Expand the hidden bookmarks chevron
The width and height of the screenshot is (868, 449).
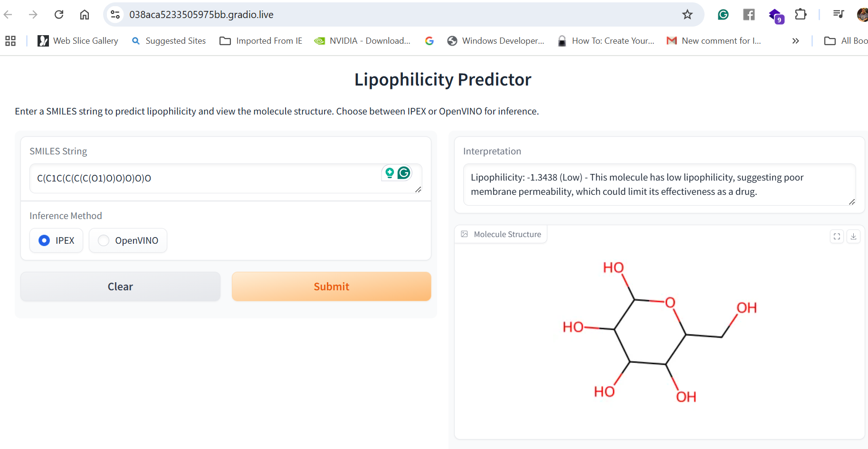click(x=795, y=41)
